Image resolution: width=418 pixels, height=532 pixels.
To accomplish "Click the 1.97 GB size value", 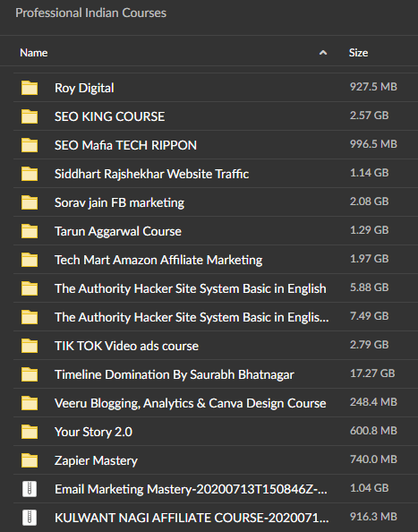I will pos(369,259).
